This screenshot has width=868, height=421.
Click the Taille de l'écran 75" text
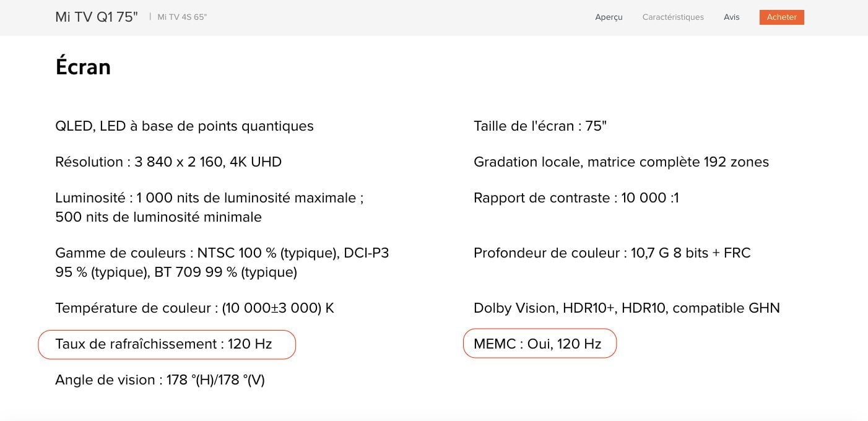[x=540, y=126]
